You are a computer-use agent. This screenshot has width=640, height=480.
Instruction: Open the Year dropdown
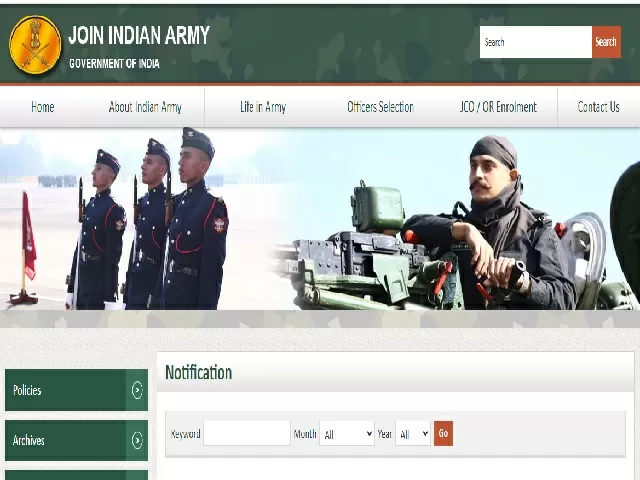point(413,434)
